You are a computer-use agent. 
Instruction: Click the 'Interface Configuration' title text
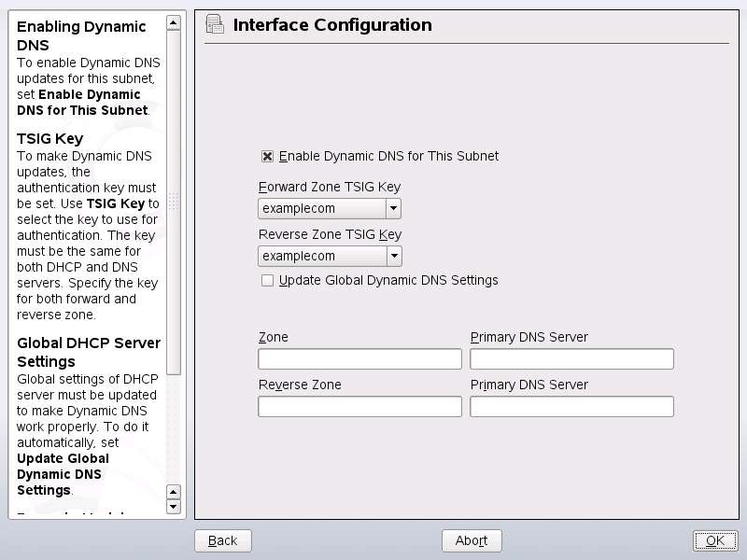(332, 25)
